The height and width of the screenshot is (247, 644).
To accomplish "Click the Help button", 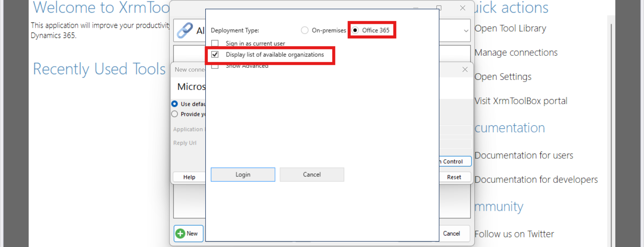I will [189, 177].
